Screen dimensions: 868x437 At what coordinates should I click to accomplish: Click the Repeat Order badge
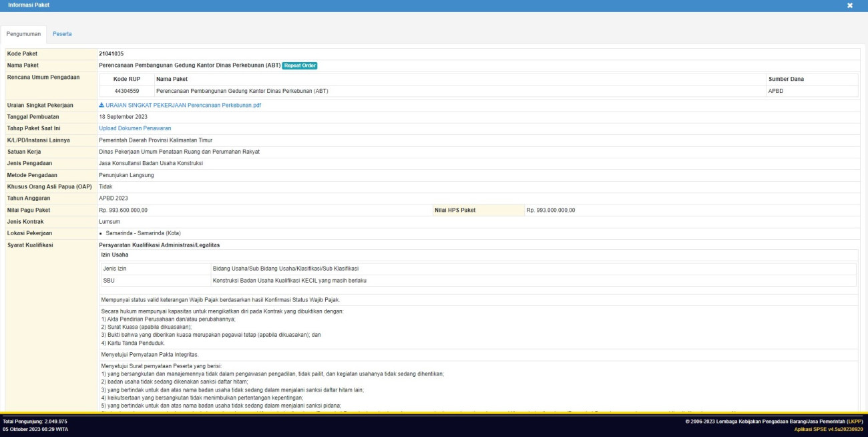click(299, 65)
